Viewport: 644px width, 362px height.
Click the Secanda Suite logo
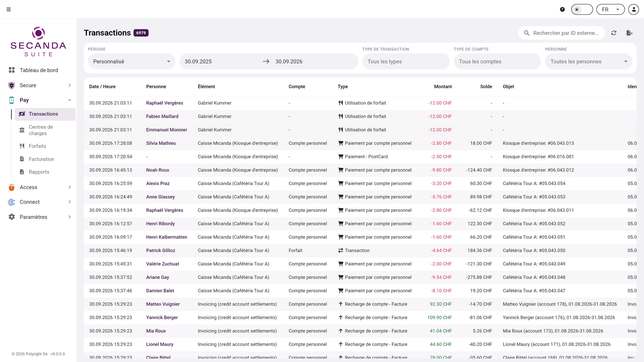point(38,42)
